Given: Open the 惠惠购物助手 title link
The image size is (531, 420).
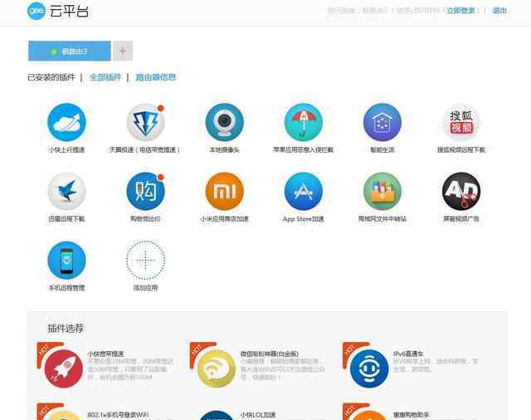Looking at the screenshot, I should (412, 414).
